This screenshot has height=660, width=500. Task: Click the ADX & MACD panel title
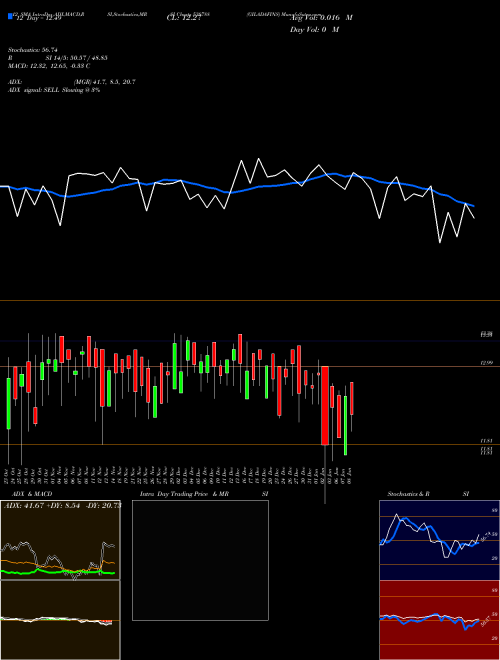coord(32,494)
